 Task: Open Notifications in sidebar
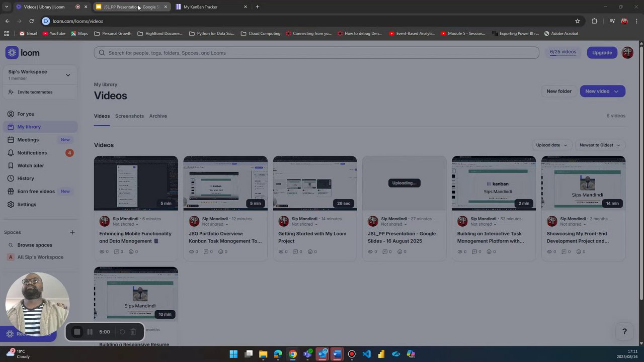tap(40, 153)
